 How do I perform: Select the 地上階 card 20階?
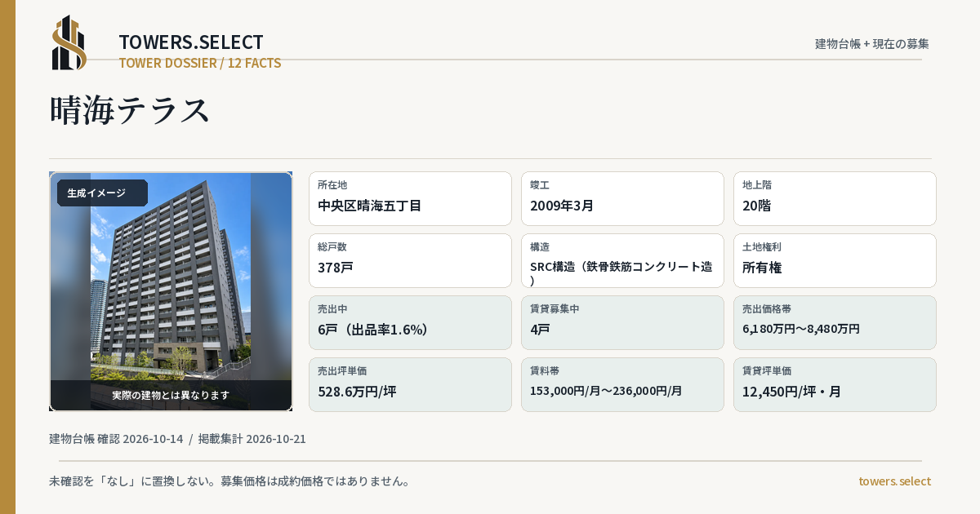point(835,198)
